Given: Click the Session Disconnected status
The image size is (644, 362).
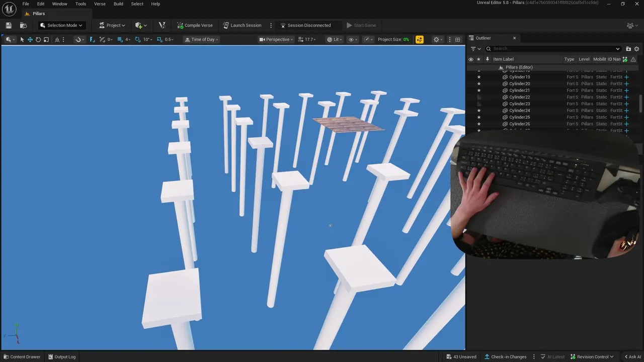Looking at the screenshot, I should point(305,25).
